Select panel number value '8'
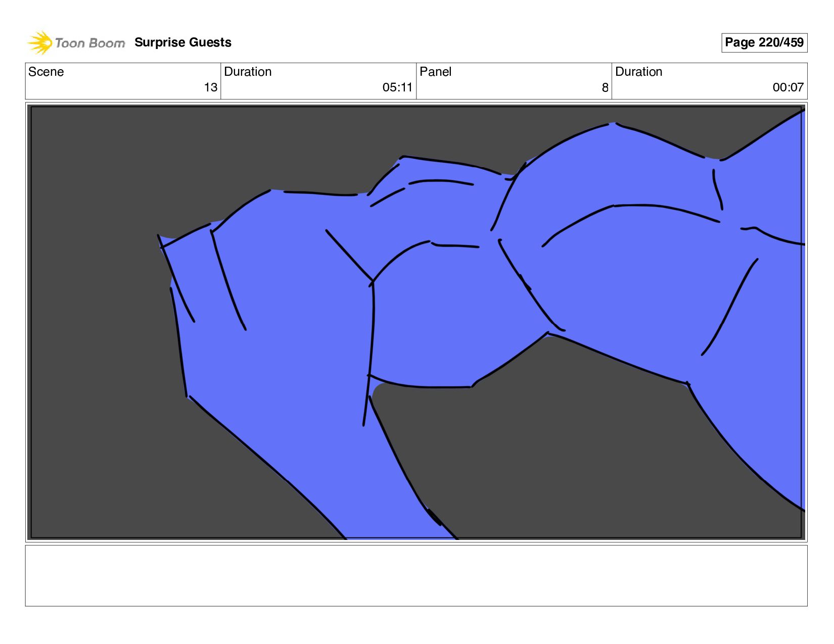 605,88
